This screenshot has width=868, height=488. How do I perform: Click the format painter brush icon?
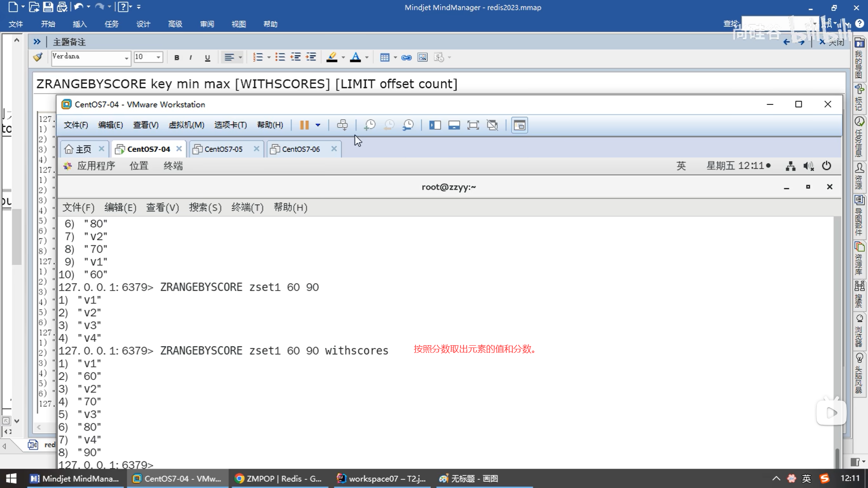38,57
